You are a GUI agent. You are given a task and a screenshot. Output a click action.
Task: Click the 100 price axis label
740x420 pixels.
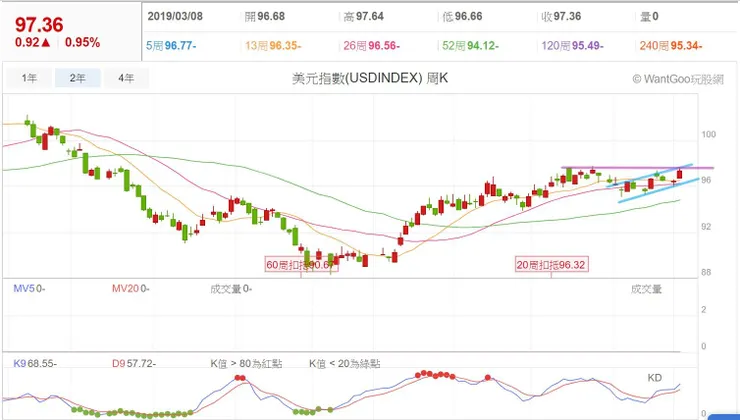click(708, 134)
